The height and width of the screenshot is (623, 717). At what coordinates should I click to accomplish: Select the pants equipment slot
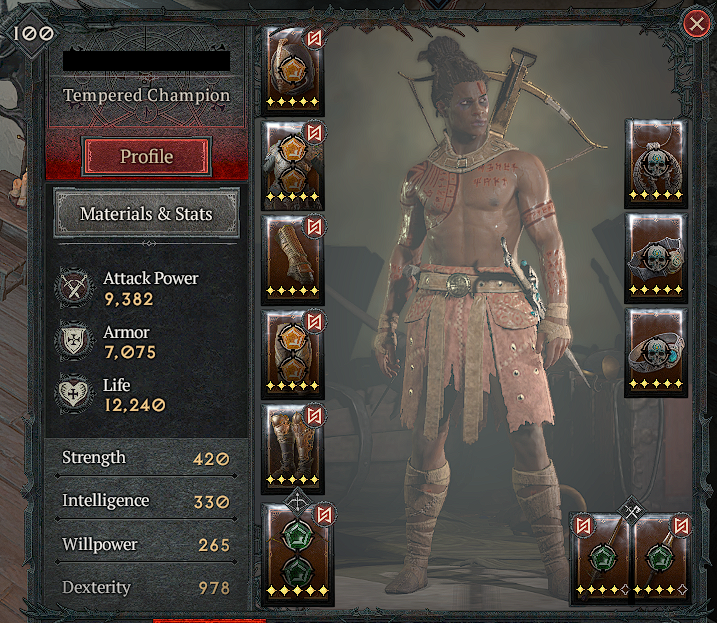[x=293, y=354]
